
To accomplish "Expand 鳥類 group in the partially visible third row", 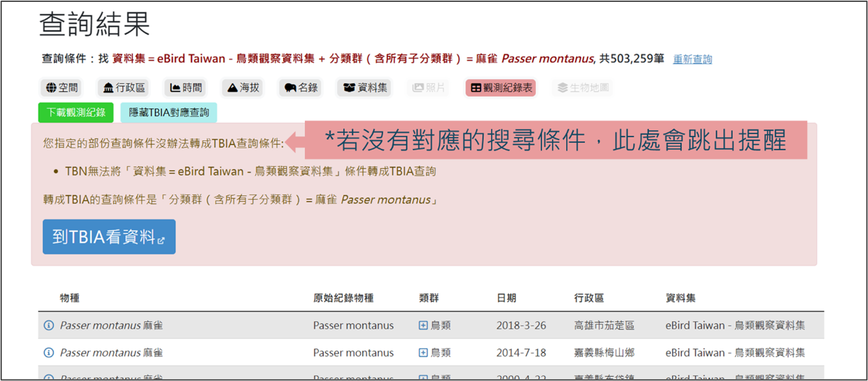I will tap(423, 377).
